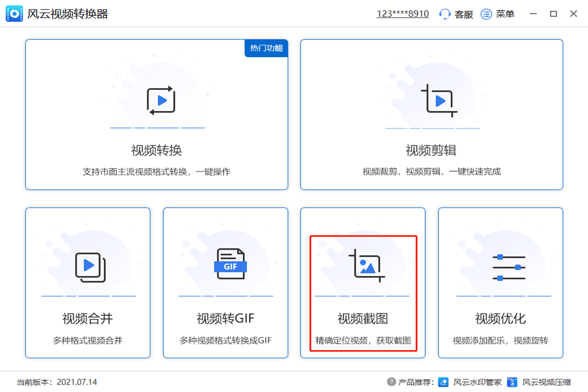Viewport: 588px width, 392px height.
Task: Maximize the converter window
Action: (x=554, y=14)
